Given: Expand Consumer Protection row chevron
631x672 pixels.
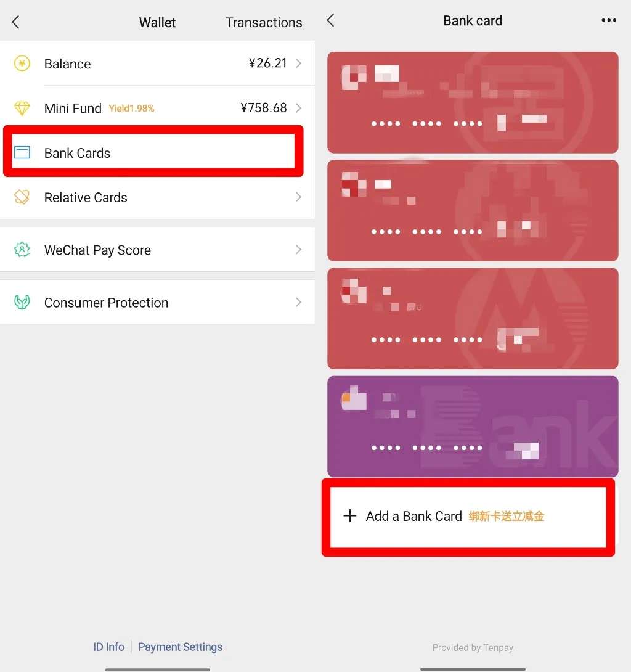Looking at the screenshot, I should tap(298, 302).
